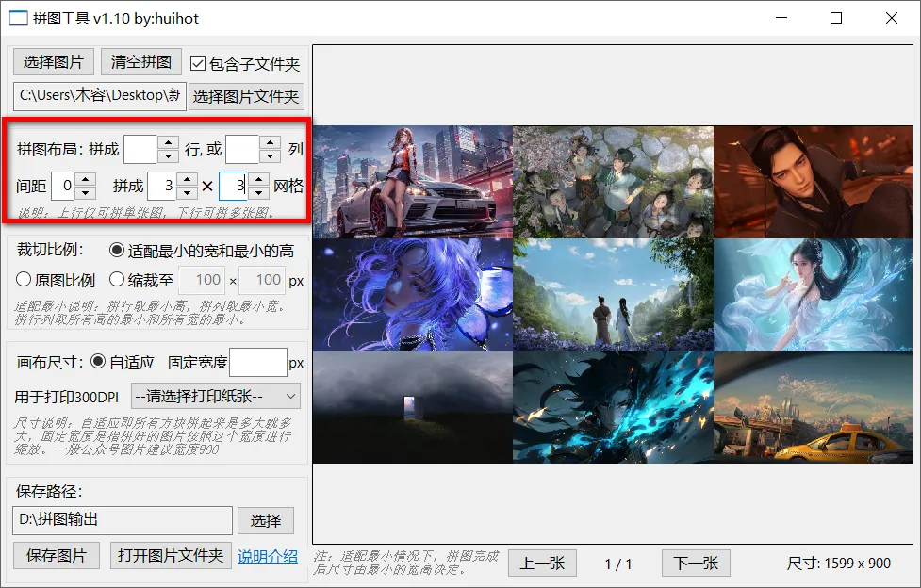921x588 pixels.
Task: Click the woman in flowing white dress thumbnail
Action: [x=813, y=294]
